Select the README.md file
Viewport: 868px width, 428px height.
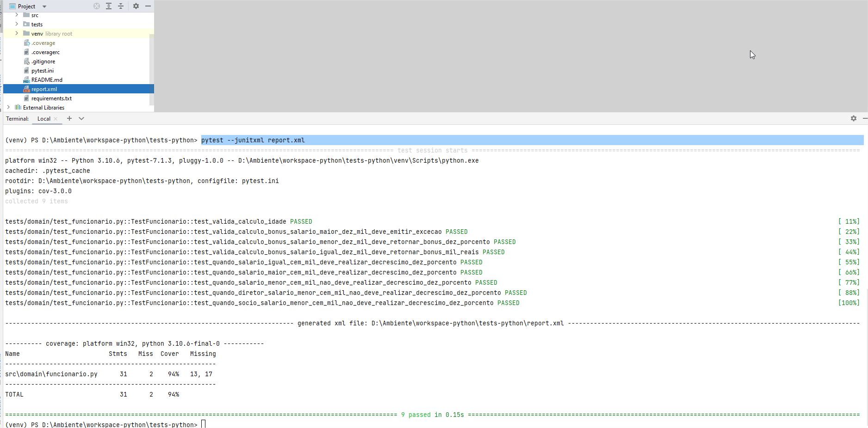click(x=47, y=79)
